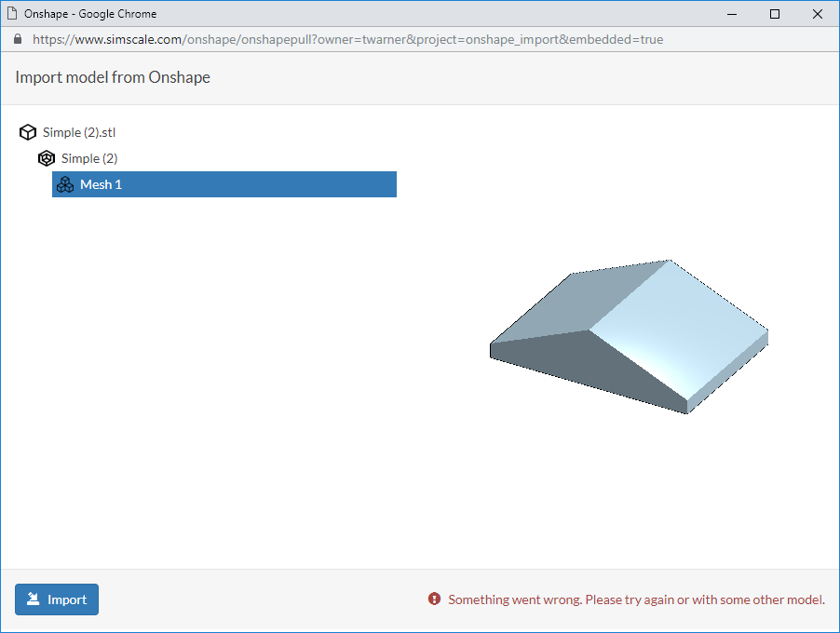Screen dimensions: 840x633
Task: Click the red error exclamation icon
Action: [435, 599]
